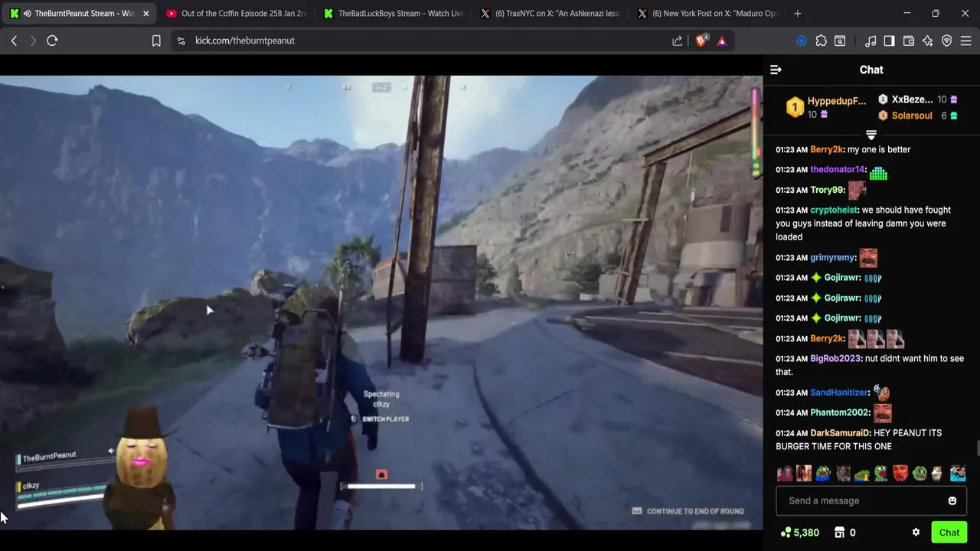Open the TraxNYC on X tab
This screenshot has height=551, width=980.
pyautogui.click(x=550, y=14)
